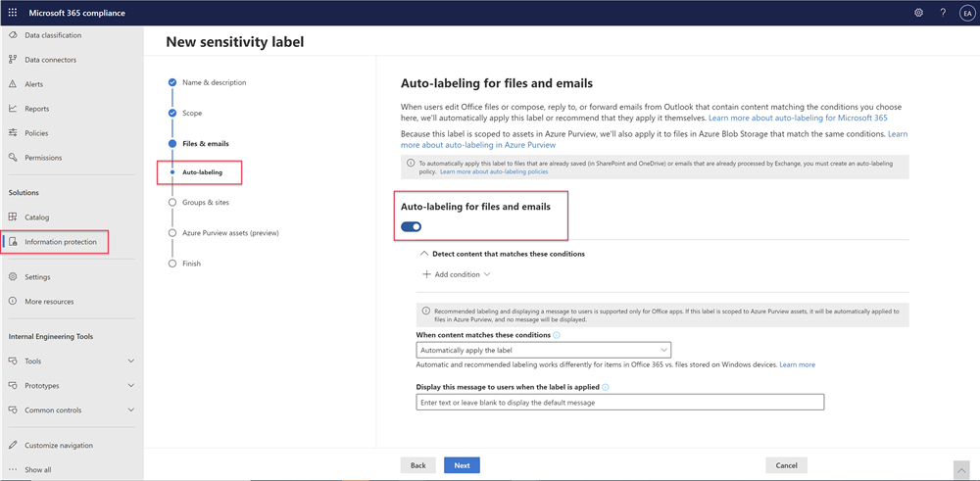Screen dimensions: 980x481
Task: Click the scroll-to-top arrow at bottom right
Action: tap(960, 470)
